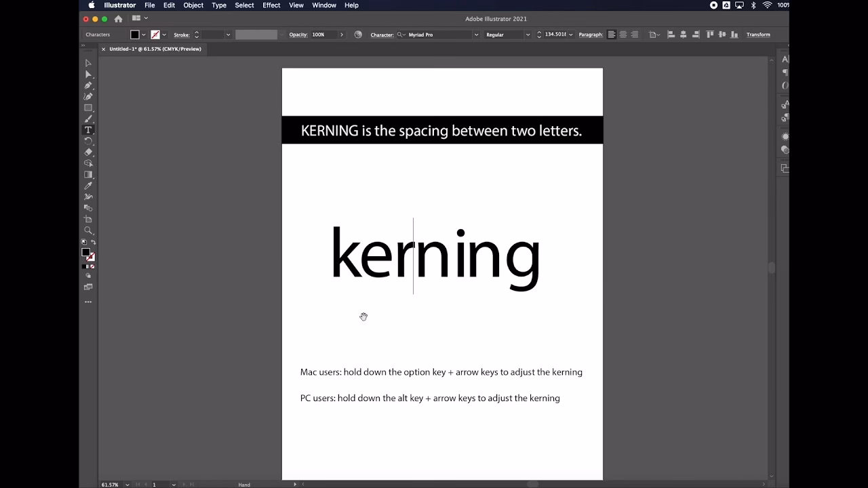The height and width of the screenshot is (488, 868).
Task: Set paragraph alignment to right
Action: tap(635, 35)
